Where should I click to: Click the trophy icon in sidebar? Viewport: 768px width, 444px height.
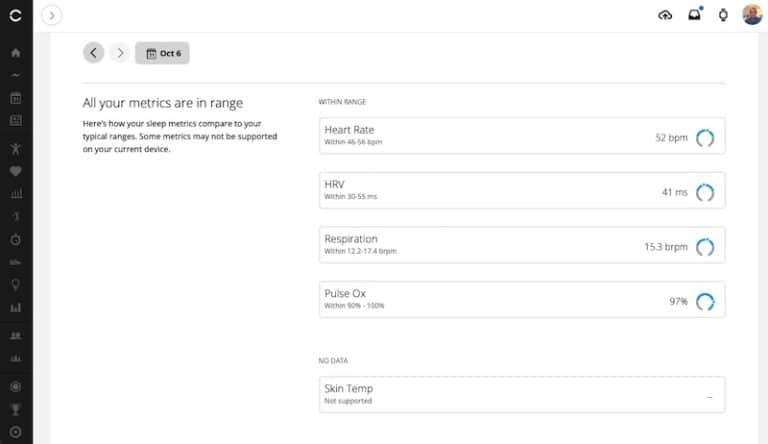point(16,409)
